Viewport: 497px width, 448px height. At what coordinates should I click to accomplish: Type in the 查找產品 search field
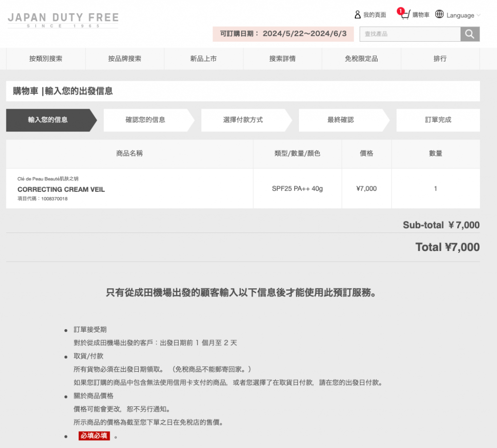410,34
